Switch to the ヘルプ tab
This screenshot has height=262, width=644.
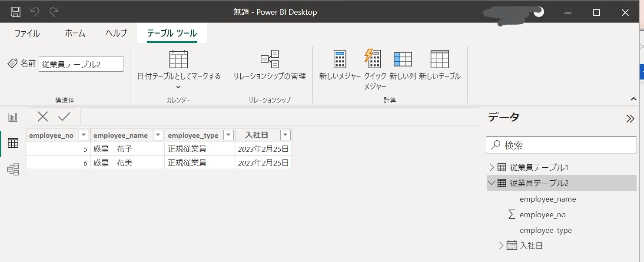click(116, 33)
